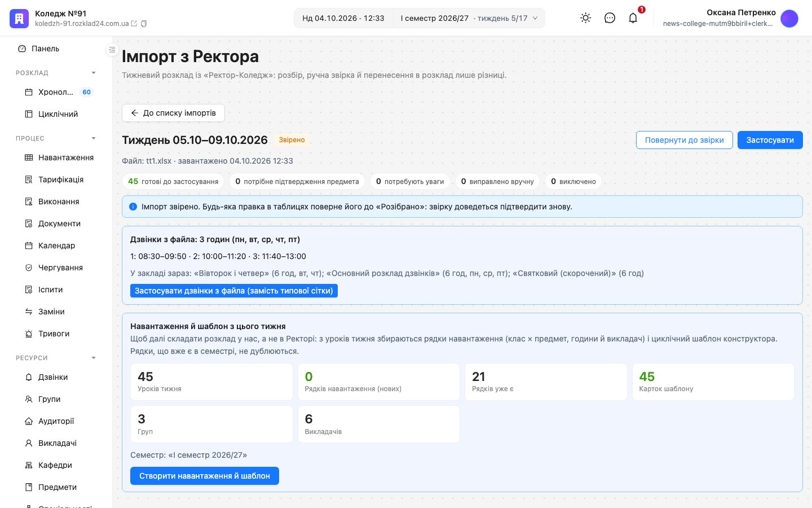Click the Кафедри structure icon
Viewport: 812px width, 508px height.
point(29,465)
